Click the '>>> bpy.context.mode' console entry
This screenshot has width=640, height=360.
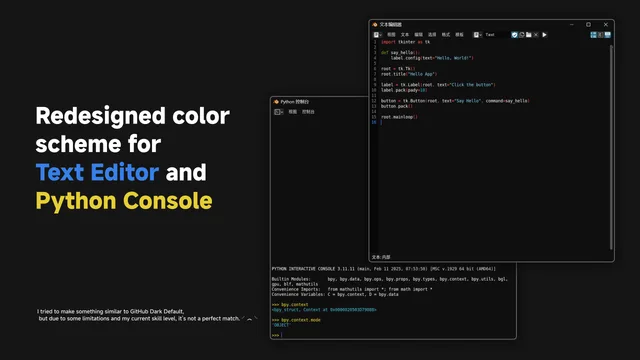click(296, 320)
